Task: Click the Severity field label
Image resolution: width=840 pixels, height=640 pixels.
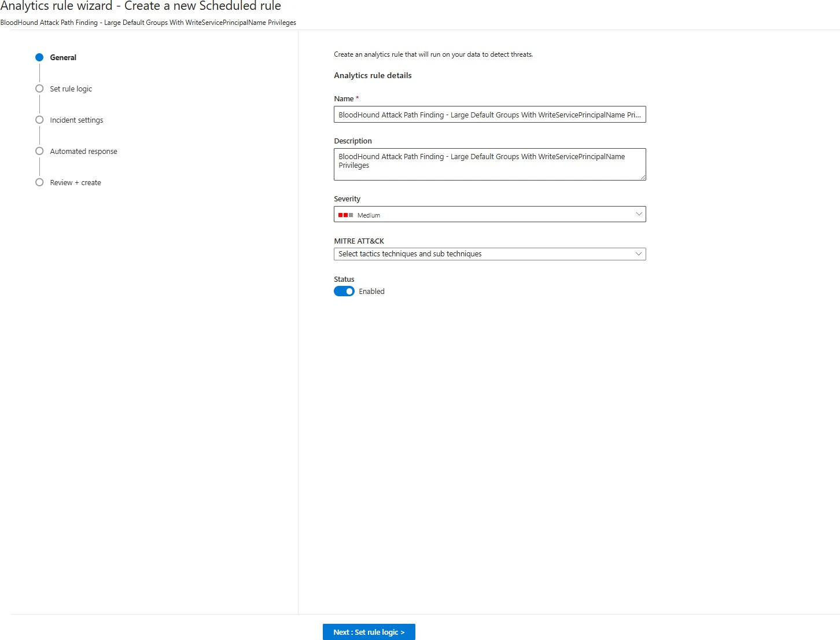Action: pos(347,199)
